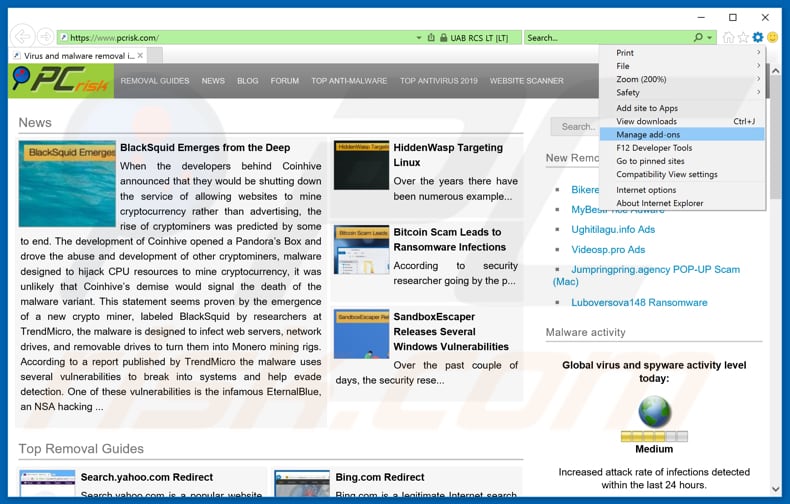Open Luboversova148 Ransomware link
Image resolution: width=790 pixels, height=504 pixels.
pos(639,302)
